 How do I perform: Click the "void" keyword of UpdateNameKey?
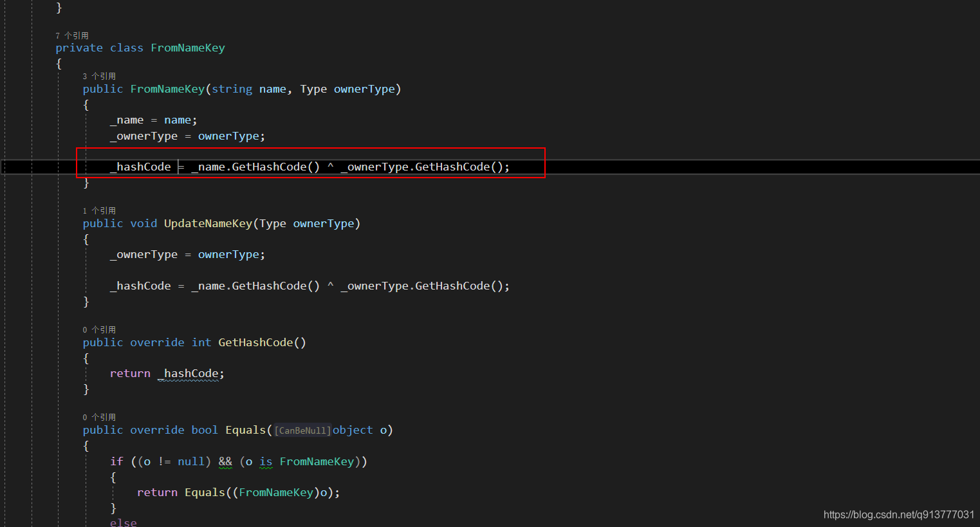(x=143, y=223)
